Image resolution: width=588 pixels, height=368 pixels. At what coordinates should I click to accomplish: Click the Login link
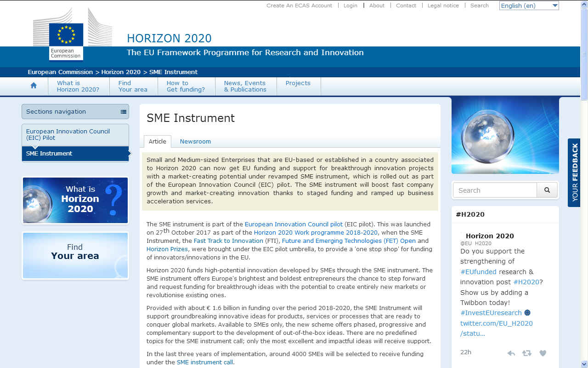tap(350, 6)
